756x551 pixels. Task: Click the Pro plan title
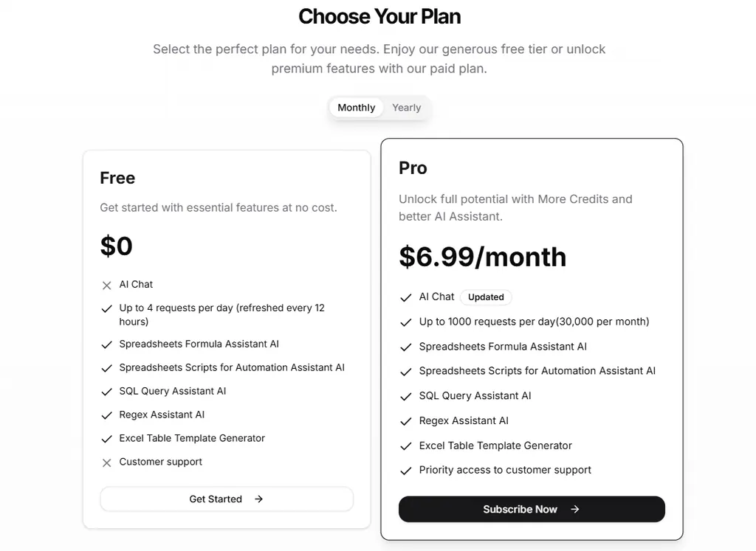[x=413, y=168]
